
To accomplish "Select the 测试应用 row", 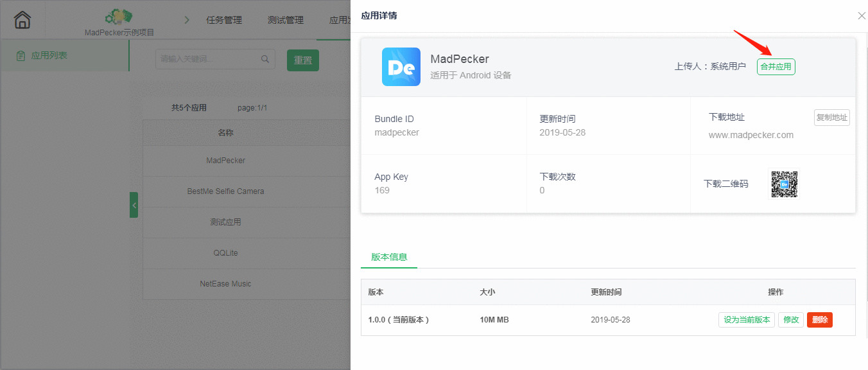I will [247, 222].
